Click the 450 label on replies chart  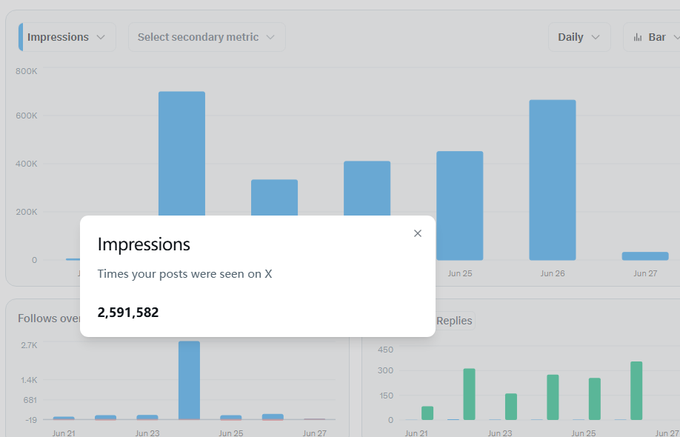(x=385, y=349)
